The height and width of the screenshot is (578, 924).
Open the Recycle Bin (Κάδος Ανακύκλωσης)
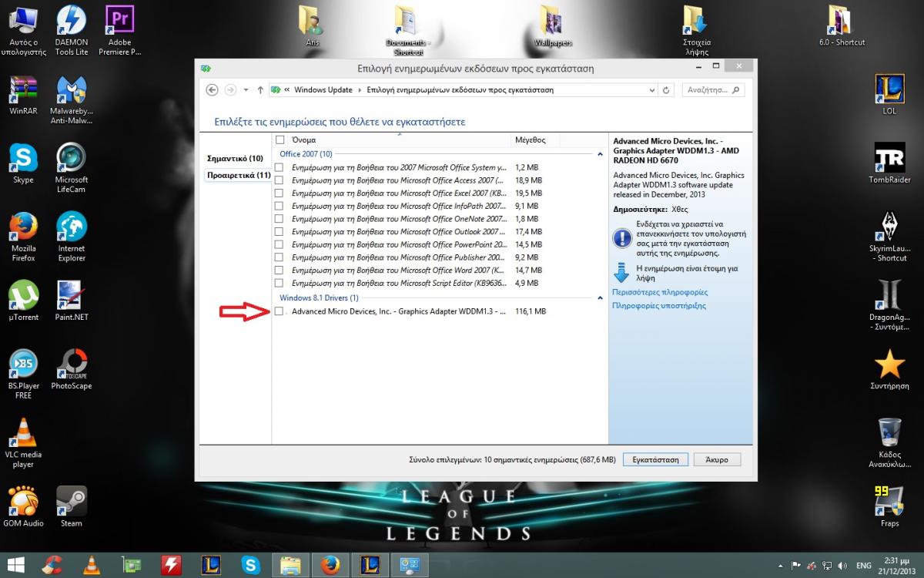889,443
